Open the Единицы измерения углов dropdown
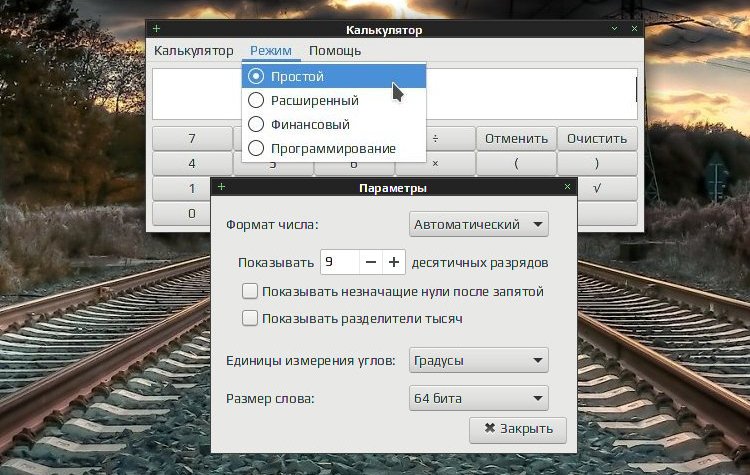 478,360
